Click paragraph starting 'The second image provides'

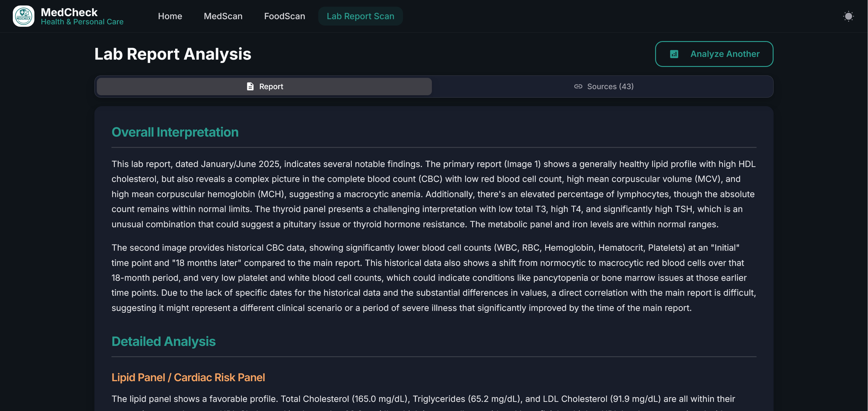[434, 278]
